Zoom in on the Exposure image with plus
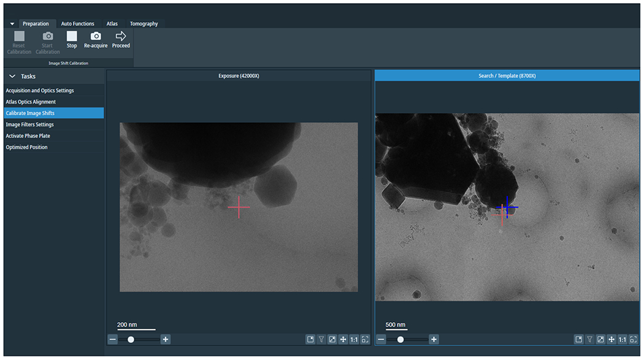644x359 pixels. click(x=166, y=339)
